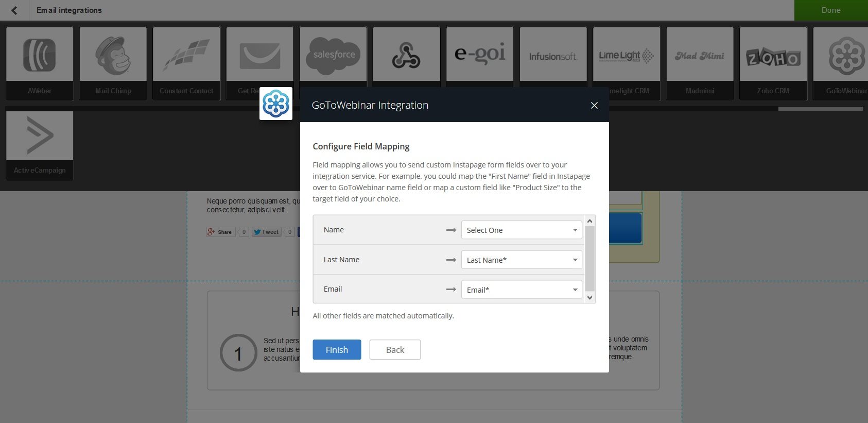Close the GoToWebinar Integration dialog

click(x=594, y=105)
